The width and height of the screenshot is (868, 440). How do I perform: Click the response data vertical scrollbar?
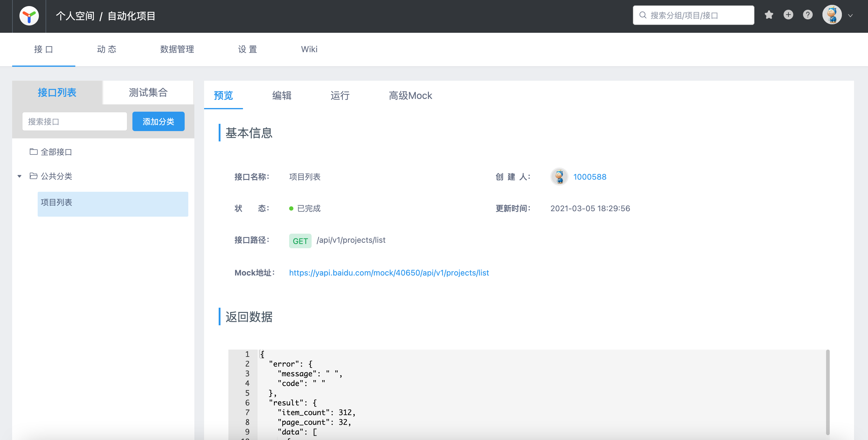pyautogui.click(x=828, y=392)
